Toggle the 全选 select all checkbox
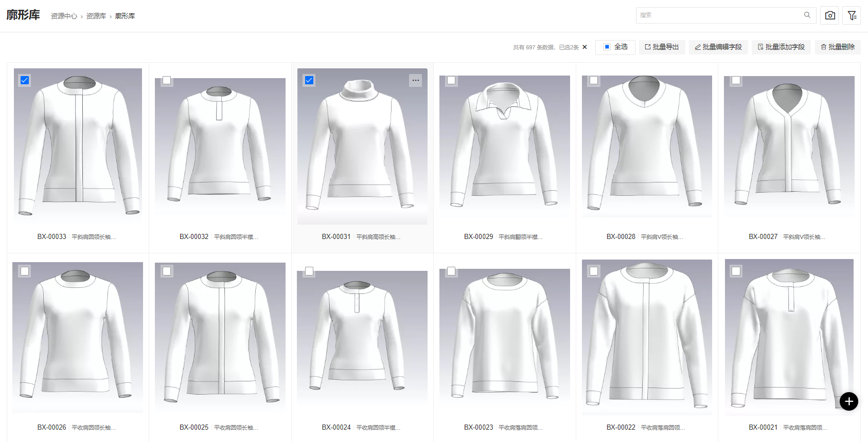The width and height of the screenshot is (868, 442). [607, 47]
